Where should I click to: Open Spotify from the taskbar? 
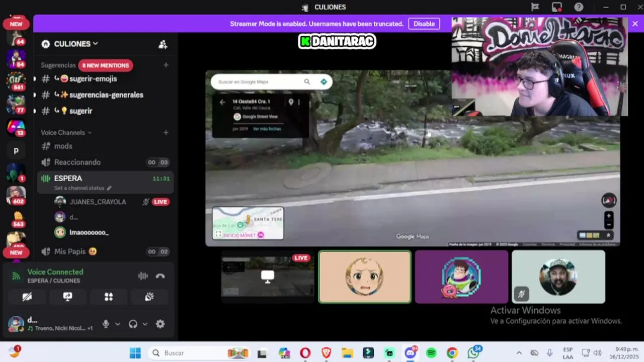pos(431,353)
